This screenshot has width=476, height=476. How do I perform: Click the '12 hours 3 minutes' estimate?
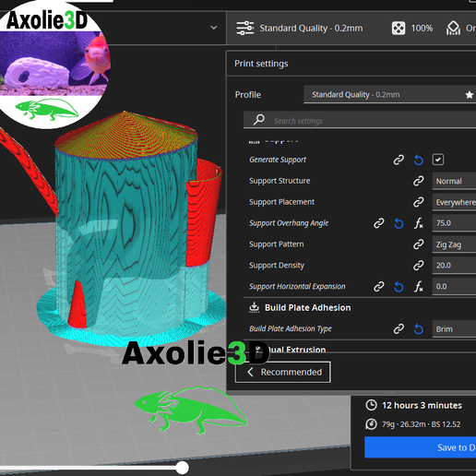coord(422,405)
